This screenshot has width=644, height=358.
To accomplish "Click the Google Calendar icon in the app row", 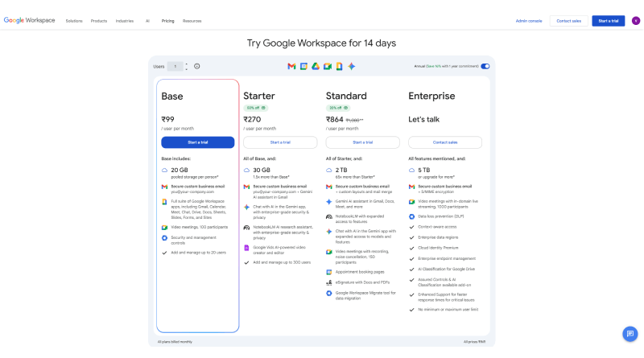I will coord(303,66).
